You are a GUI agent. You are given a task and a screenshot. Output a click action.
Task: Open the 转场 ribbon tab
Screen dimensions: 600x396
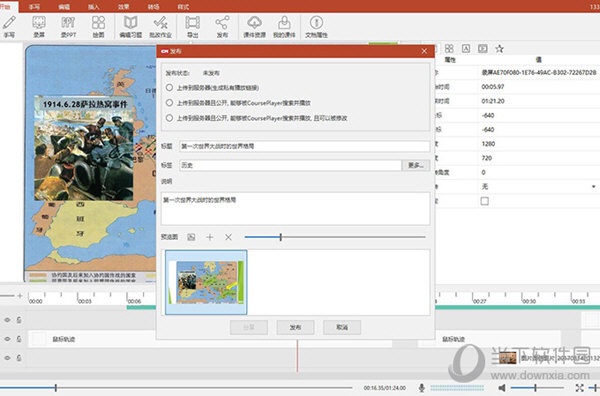click(x=153, y=7)
